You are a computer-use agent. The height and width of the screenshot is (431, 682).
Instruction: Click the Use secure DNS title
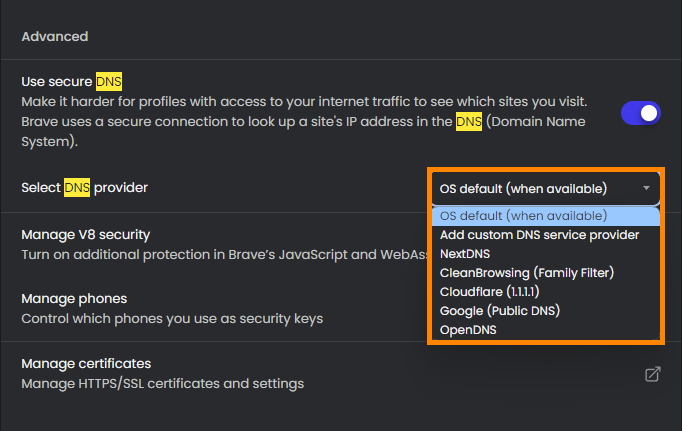[x=72, y=82]
